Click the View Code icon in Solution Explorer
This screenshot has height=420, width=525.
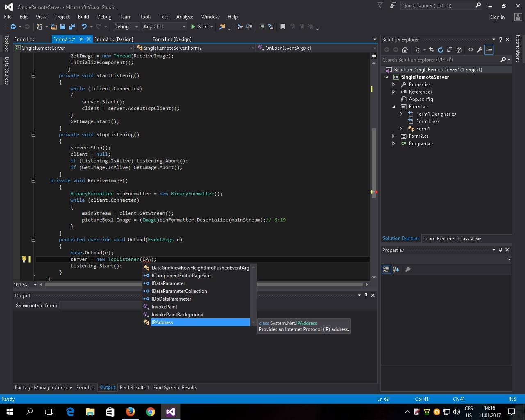pyautogui.click(x=470, y=50)
